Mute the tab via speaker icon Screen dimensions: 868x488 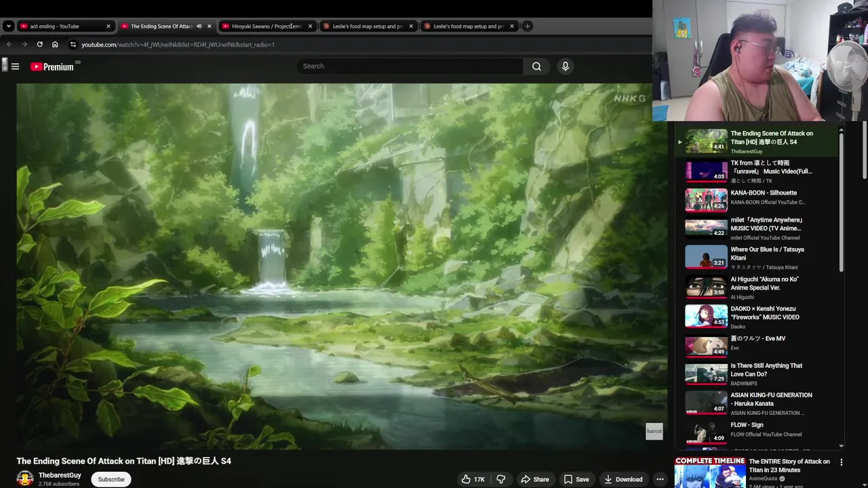199,26
